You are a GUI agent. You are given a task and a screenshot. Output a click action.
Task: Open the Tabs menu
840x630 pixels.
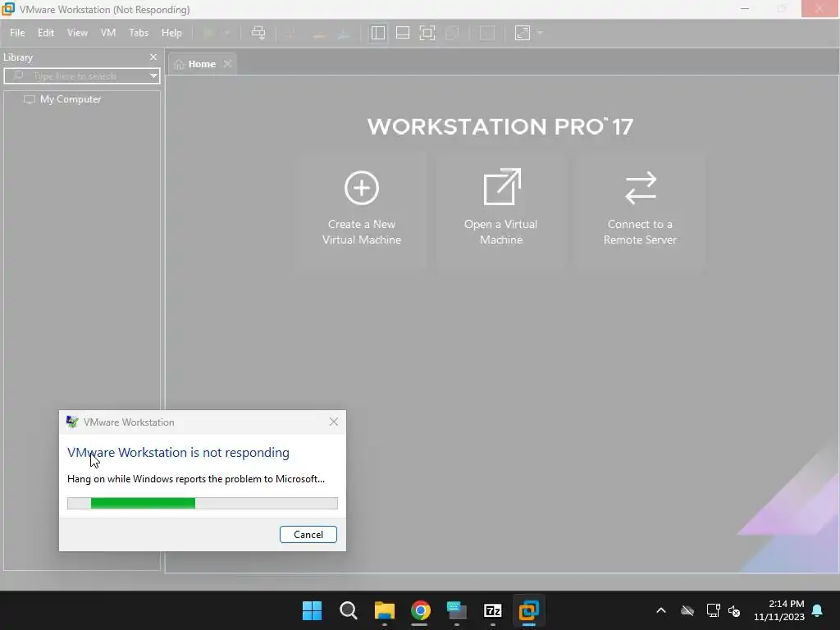click(x=138, y=33)
